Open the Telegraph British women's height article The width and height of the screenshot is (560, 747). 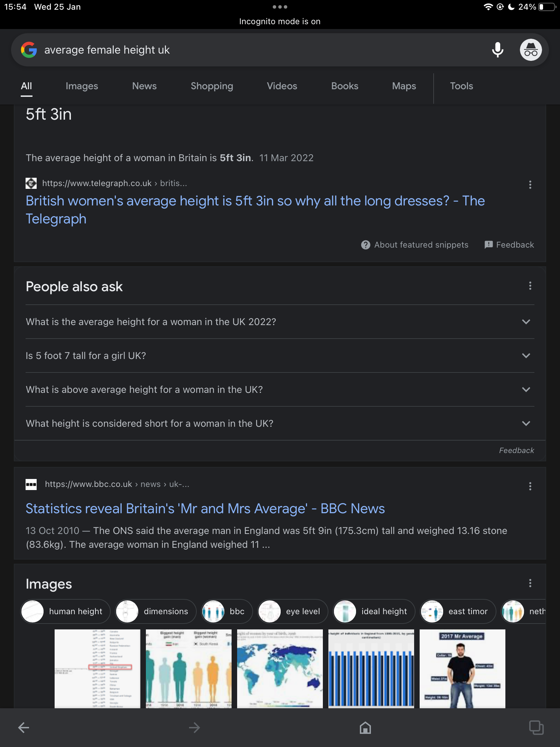(x=255, y=210)
